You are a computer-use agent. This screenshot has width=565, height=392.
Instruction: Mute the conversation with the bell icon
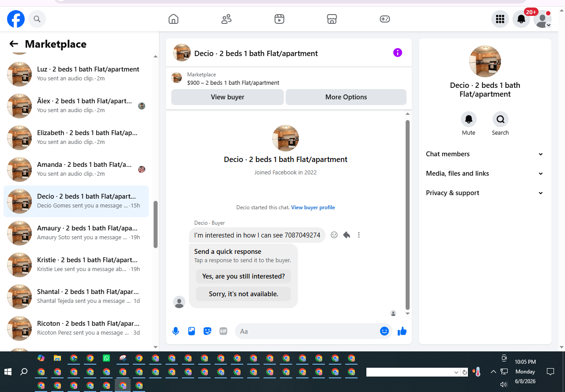(x=469, y=119)
